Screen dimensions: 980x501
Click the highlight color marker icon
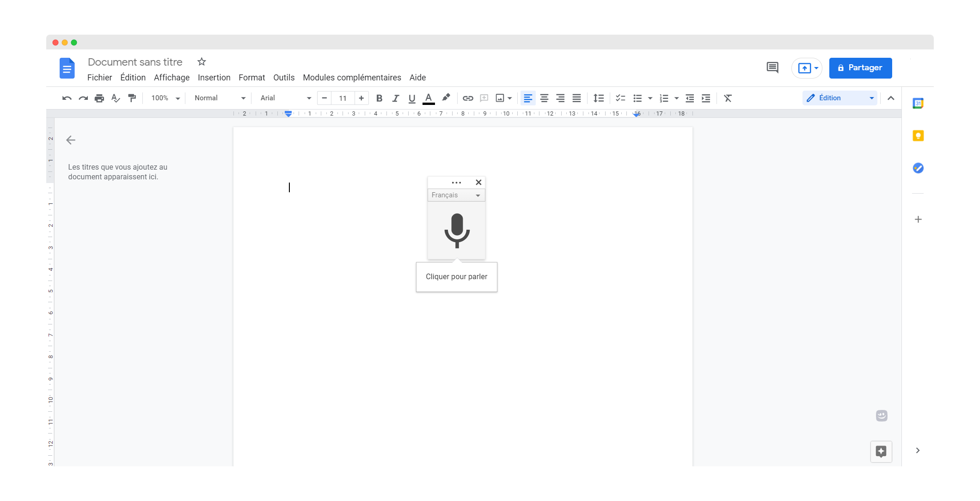[x=446, y=98]
